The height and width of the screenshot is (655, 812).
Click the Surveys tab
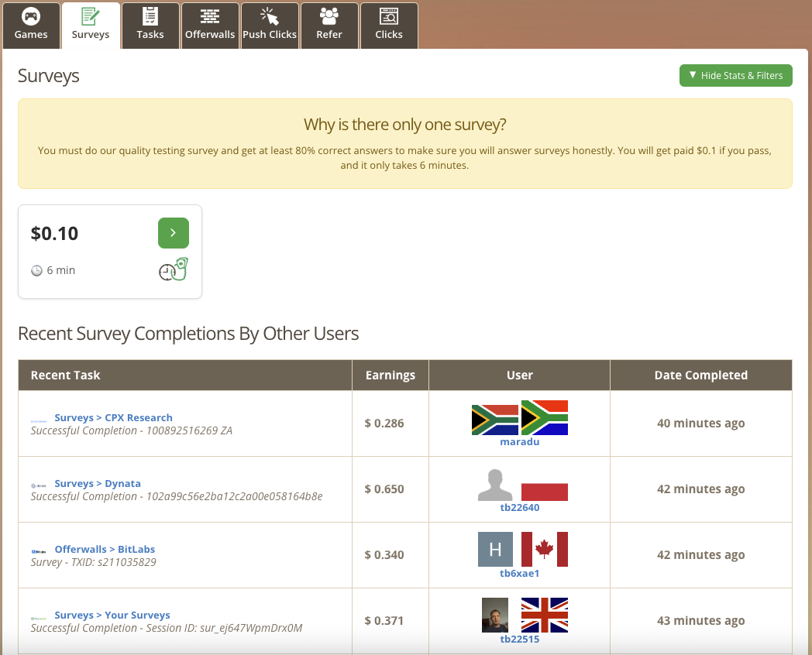pos(91,26)
